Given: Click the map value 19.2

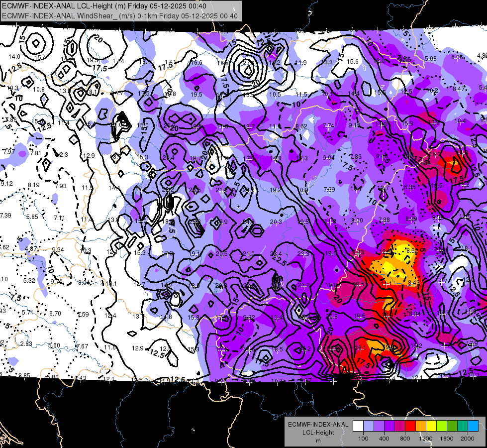Looking at the screenshot, I should (x=276, y=190).
